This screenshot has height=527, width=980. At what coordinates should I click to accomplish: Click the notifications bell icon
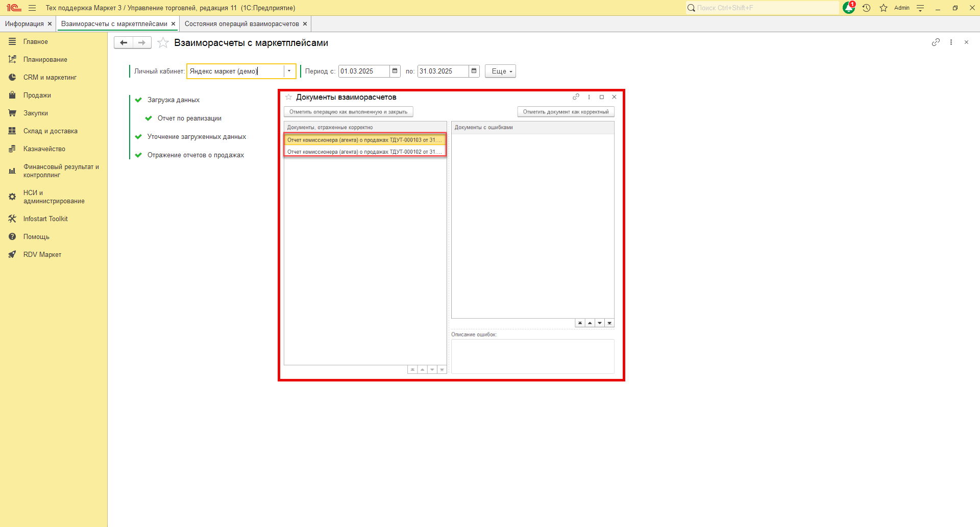[x=848, y=8]
